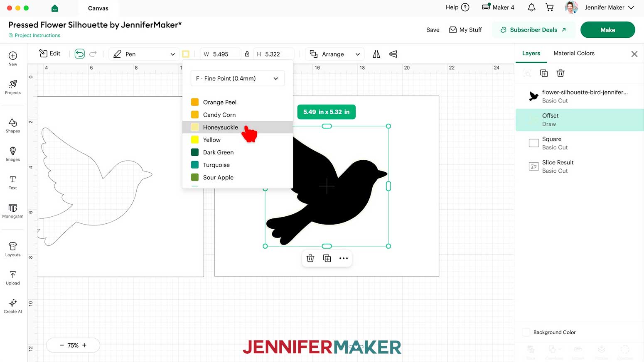
Task: Click the 75% zoom level display
Action: click(x=73, y=345)
